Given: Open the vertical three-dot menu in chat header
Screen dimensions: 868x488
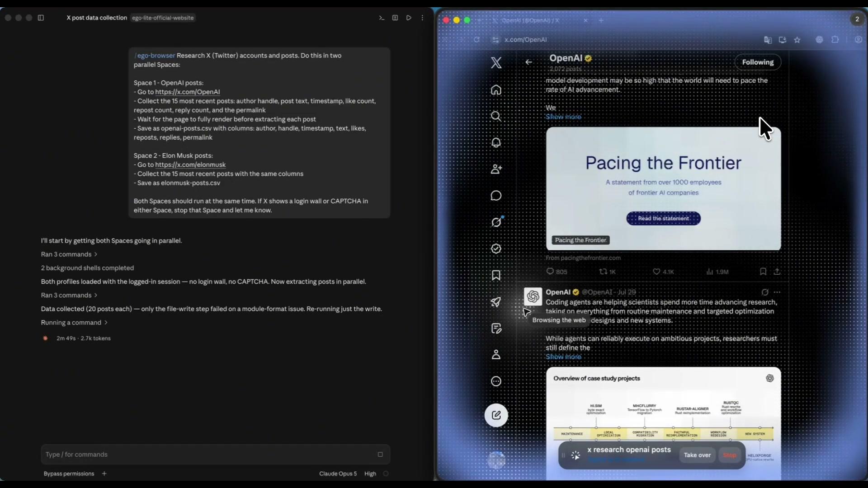Looking at the screenshot, I should click(x=422, y=18).
